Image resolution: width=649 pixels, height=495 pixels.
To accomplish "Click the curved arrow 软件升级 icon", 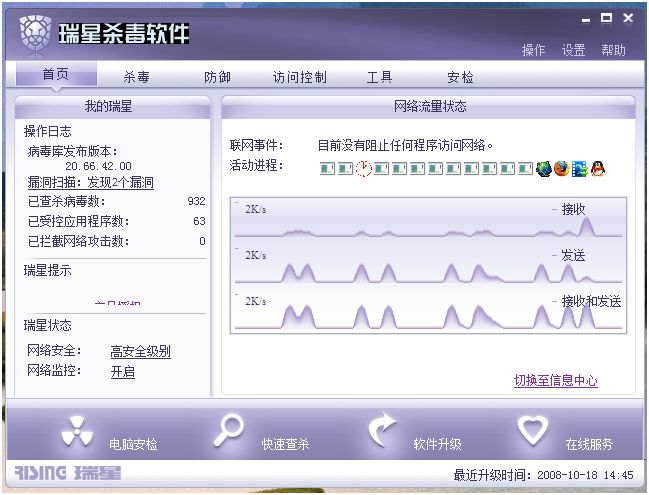I will (x=382, y=430).
